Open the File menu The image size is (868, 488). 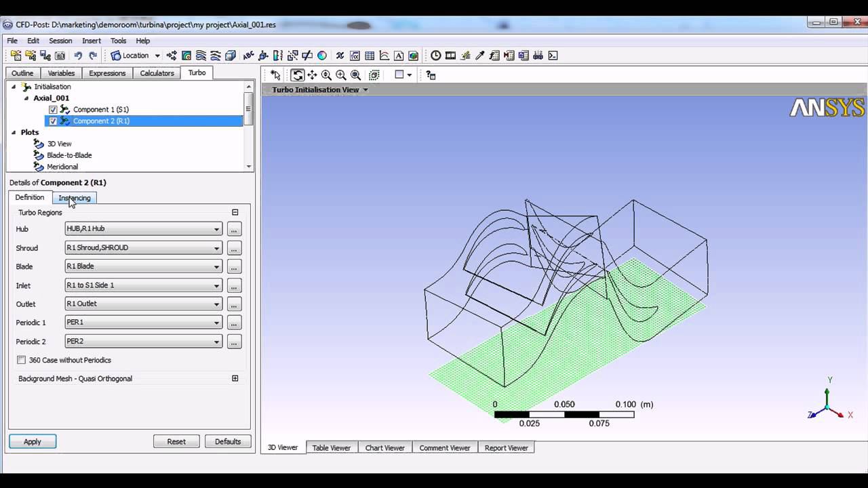point(12,41)
